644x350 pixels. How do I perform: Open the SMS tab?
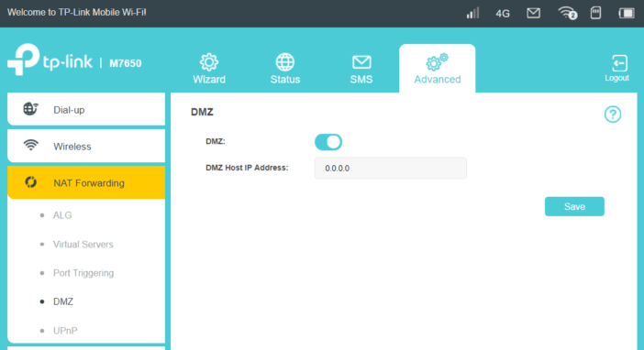[x=361, y=69]
